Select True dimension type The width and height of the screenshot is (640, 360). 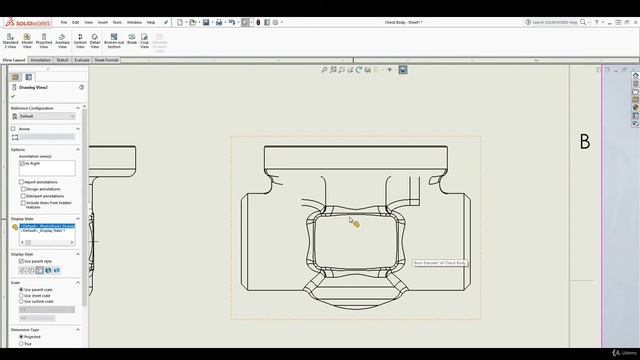21,344
